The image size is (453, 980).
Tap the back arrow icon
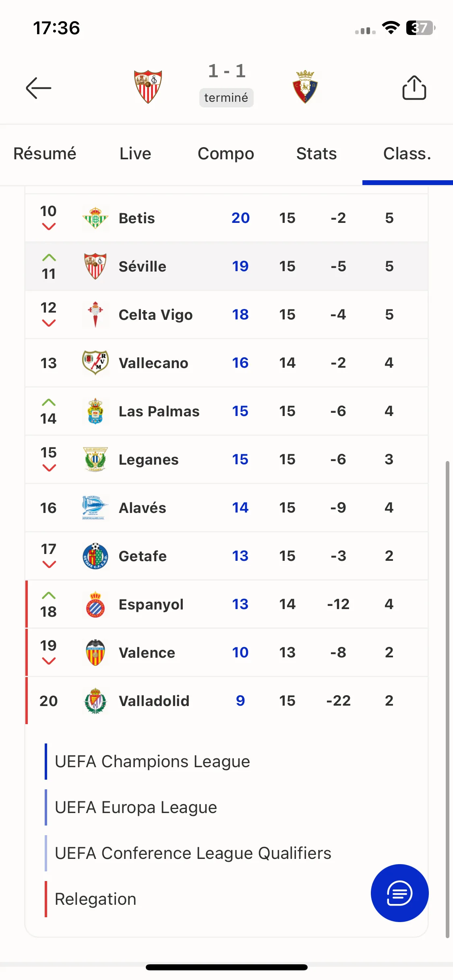(x=39, y=88)
